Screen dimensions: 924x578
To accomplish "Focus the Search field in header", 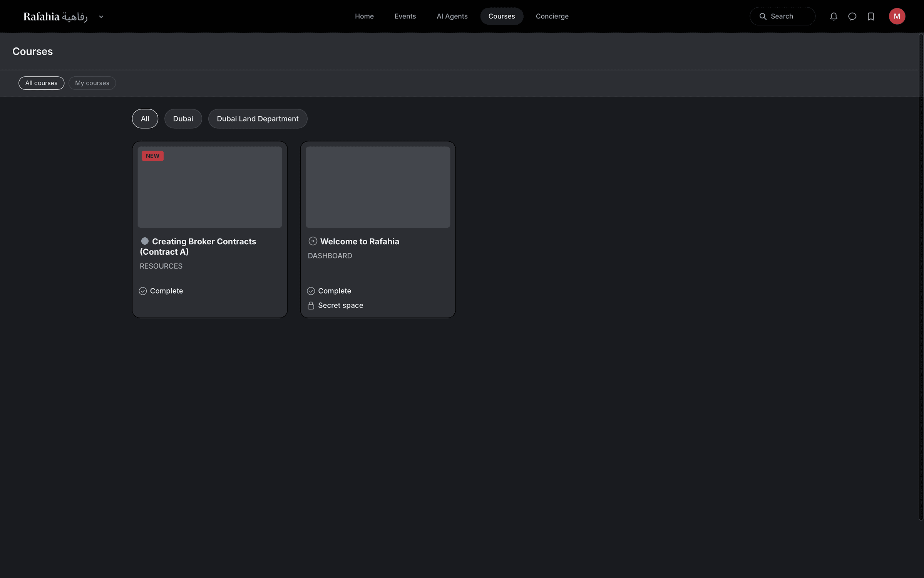I will click(x=782, y=16).
